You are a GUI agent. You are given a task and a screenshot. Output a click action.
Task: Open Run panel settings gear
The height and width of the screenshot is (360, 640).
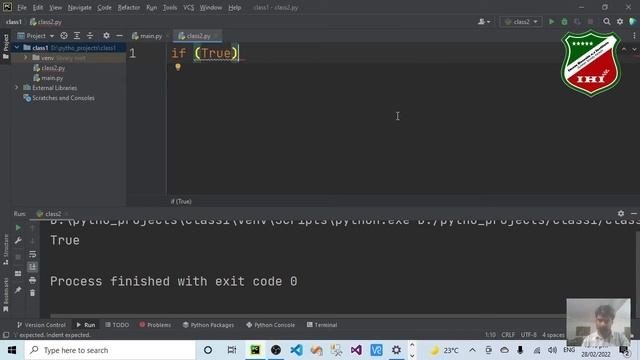[x=620, y=213]
